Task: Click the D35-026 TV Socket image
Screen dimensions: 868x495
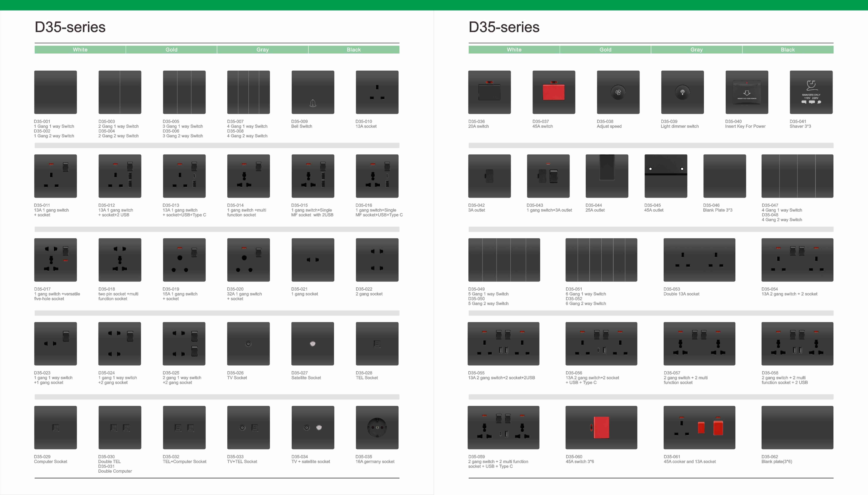Action: 248,344
